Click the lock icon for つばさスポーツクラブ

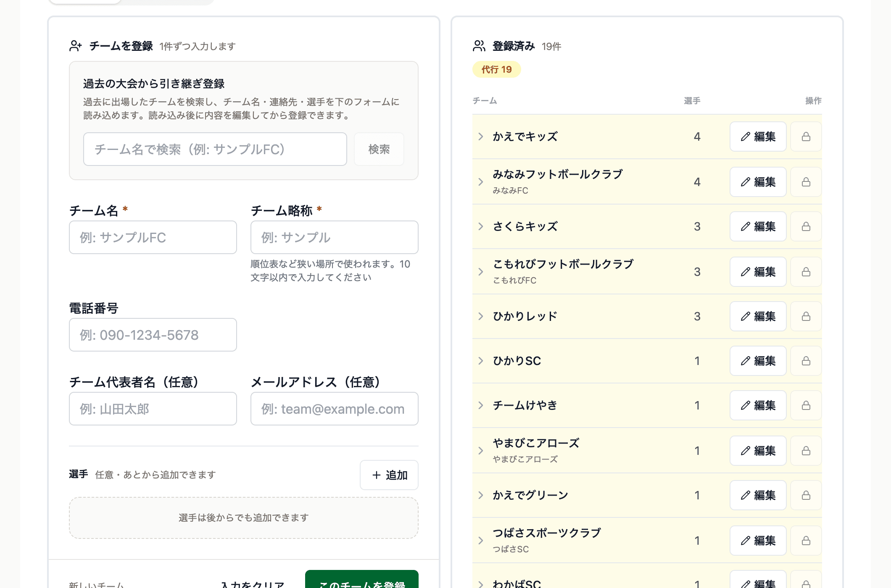[806, 541]
